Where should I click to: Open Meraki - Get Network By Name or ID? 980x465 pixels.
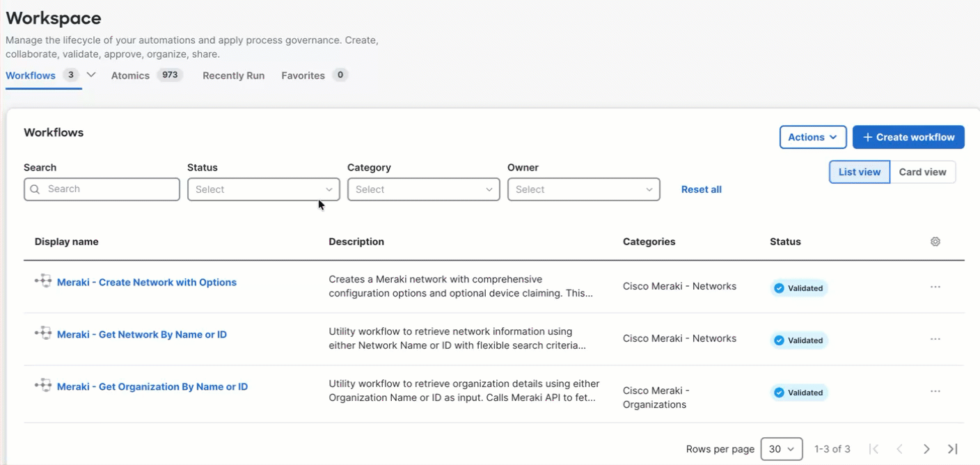point(141,334)
